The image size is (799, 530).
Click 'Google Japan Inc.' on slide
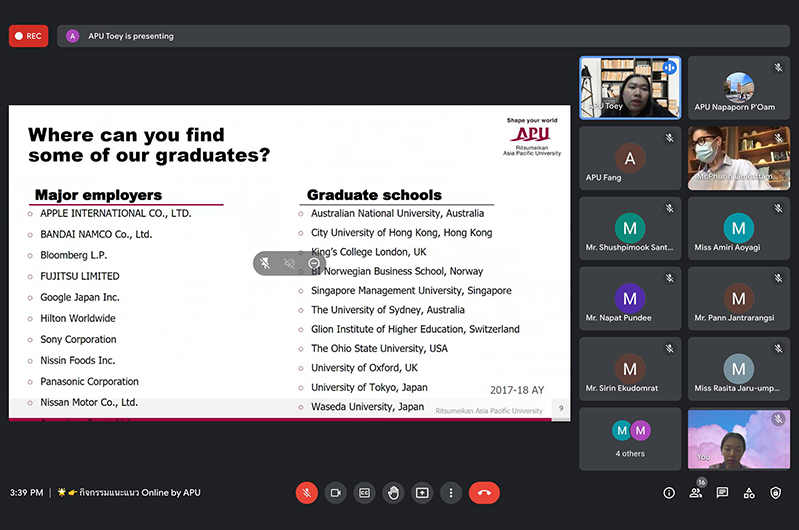(x=79, y=297)
